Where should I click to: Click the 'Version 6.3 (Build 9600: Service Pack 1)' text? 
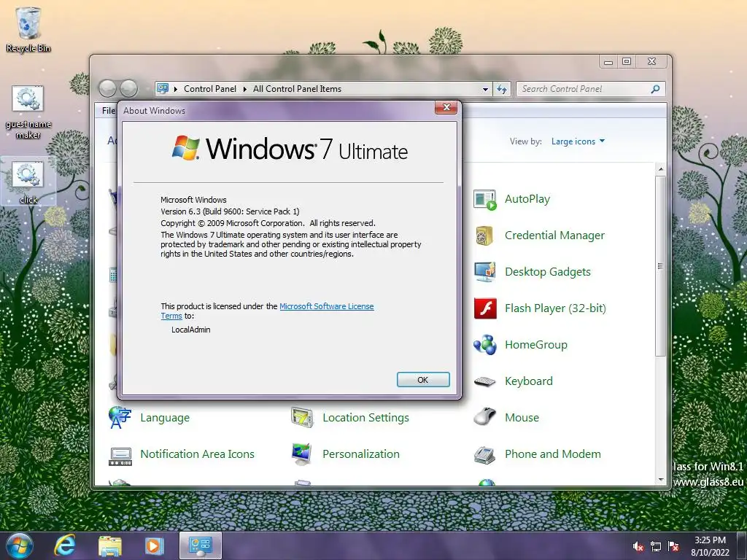(230, 211)
